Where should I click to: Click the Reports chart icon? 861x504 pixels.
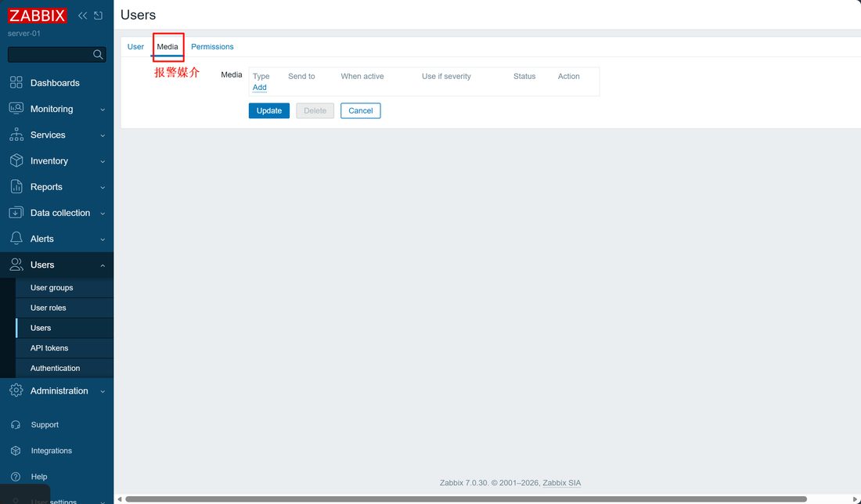(x=16, y=187)
